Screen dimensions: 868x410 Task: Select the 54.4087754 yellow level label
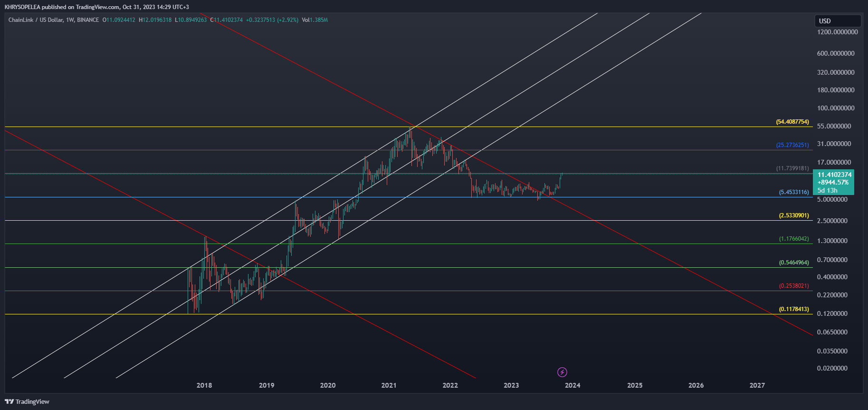coord(792,122)
